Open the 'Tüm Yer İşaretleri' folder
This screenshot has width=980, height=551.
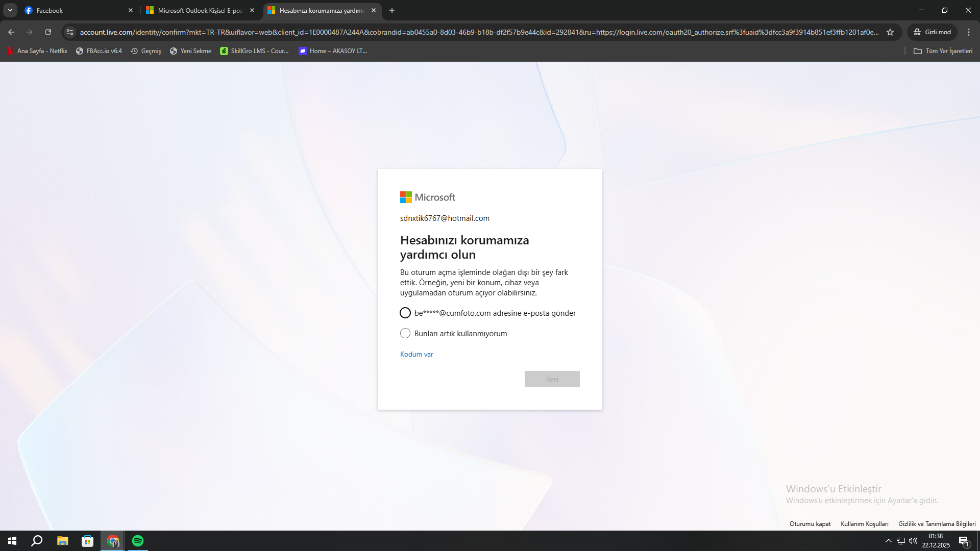(943, 51)
